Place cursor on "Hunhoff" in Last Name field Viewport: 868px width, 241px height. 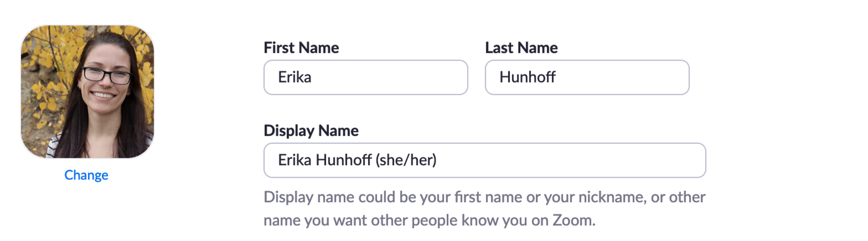527,78
